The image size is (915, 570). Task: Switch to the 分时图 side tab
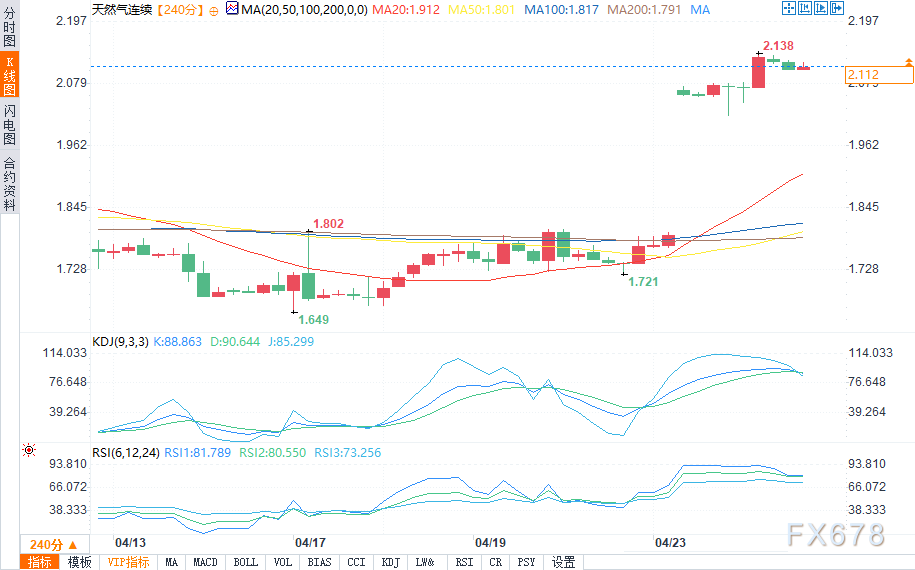point(9,26)
